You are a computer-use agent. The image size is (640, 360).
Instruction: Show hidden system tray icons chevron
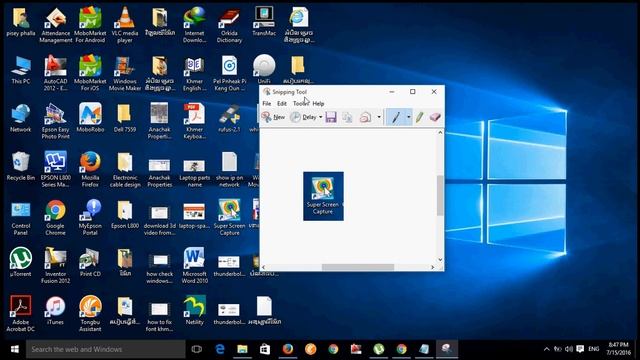tap(547, 349)
